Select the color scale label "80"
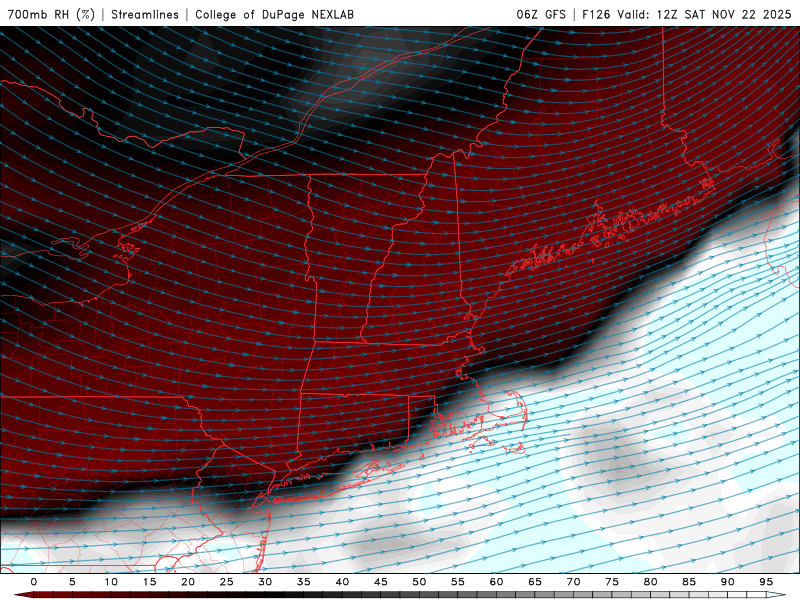Screen dimensions: 800x600 (650, 582)
